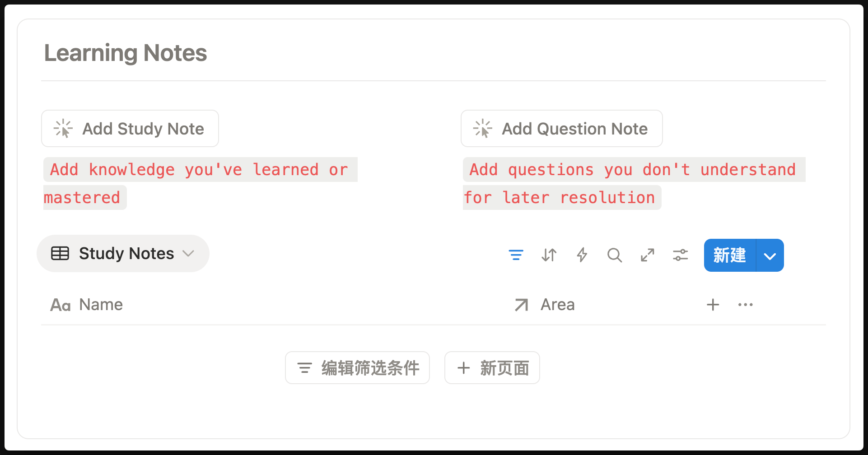Open the three-dot column options menu
This screenshot has width=868, height=455.
[x=745, y=305]
